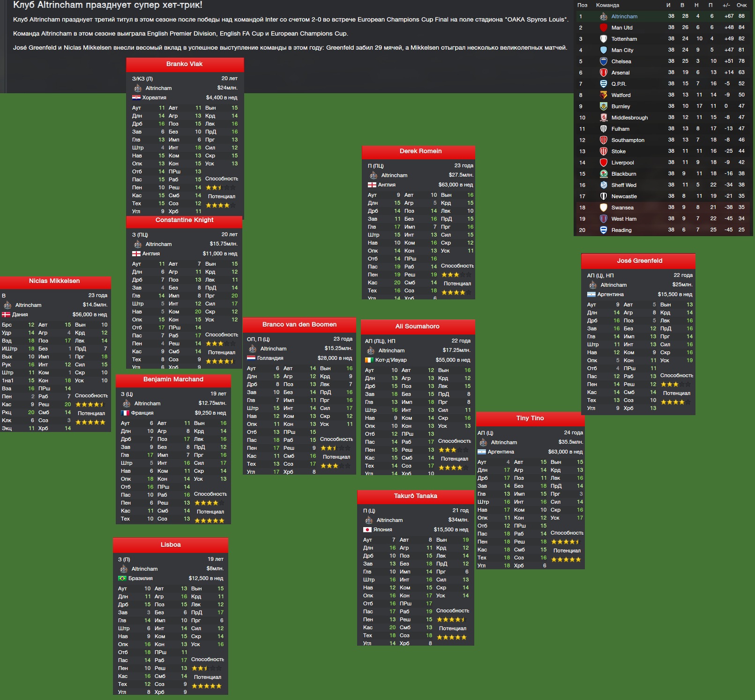This screenshot has height=700, width=755.
Task: Click the $35.5млн. value on Tiny Tino's card
Action: 570,442
